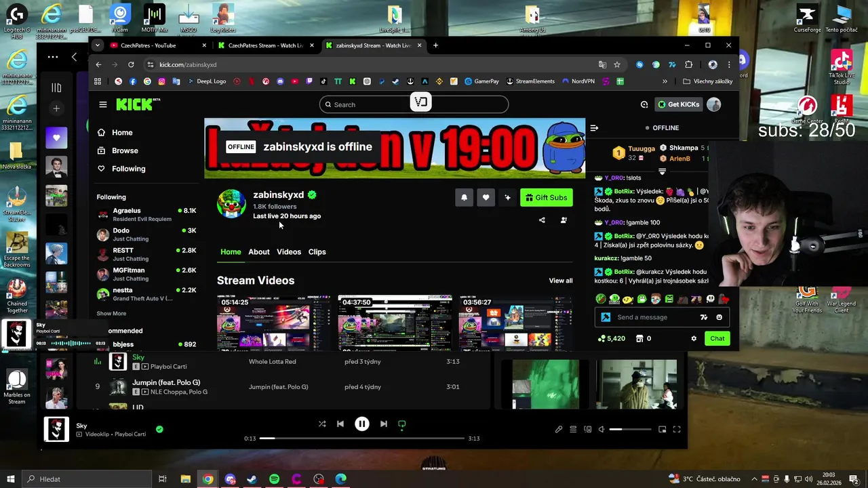868x488 pixels.
Task: Click View all stream videos
Action: (x=561, y=281)
